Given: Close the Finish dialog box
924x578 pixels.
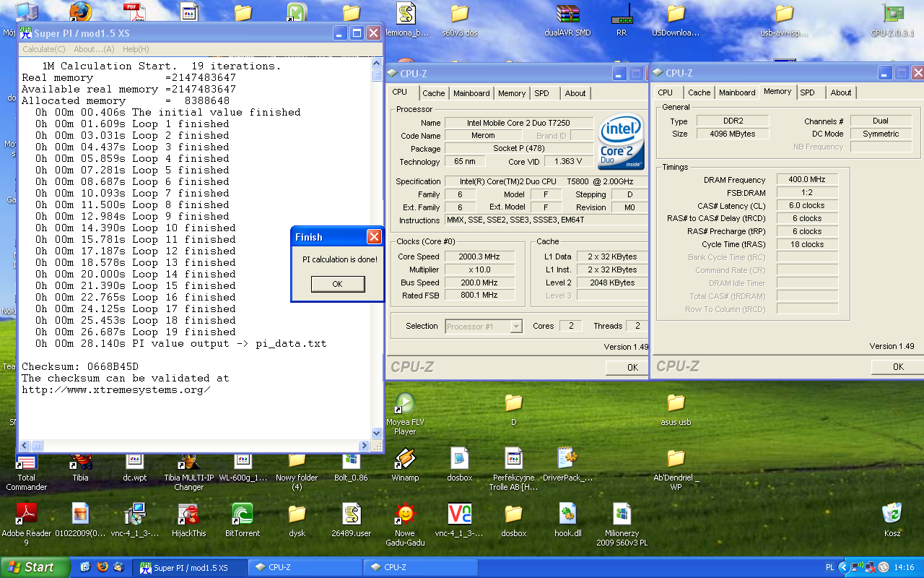Looking at the screenshot, I should click(x=374, y=237).
